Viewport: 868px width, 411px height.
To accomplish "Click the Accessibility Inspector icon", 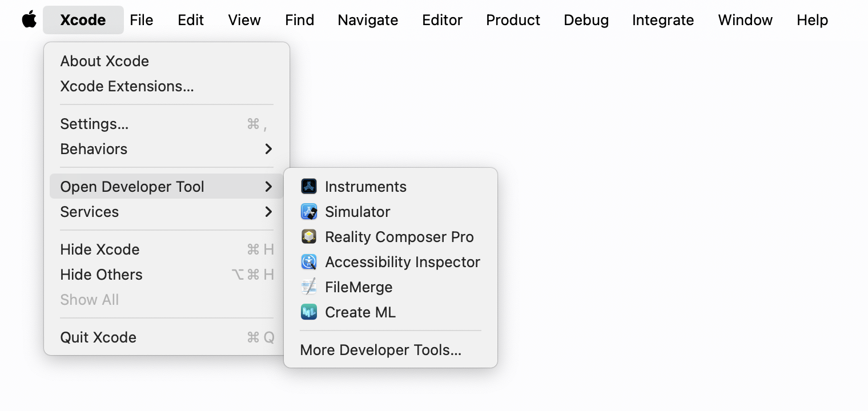I will tap(309, 261).
